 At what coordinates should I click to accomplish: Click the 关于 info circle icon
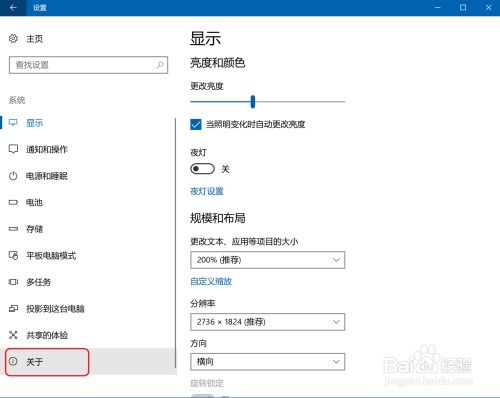coord(13,361)
